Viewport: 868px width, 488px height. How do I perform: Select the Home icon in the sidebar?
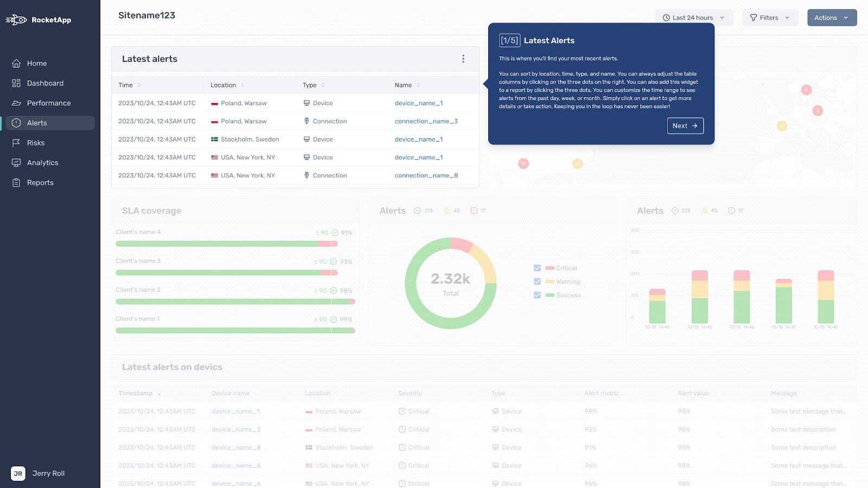pyautogui.click(x=17, y=63)
